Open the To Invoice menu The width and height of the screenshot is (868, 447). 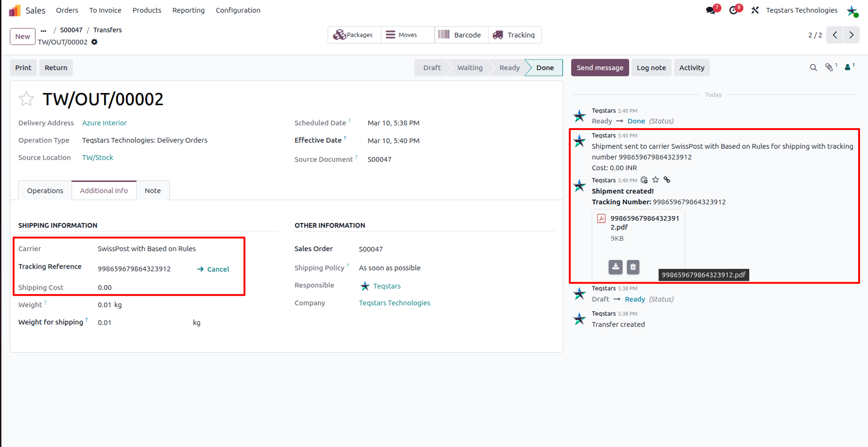coord(105,10)
